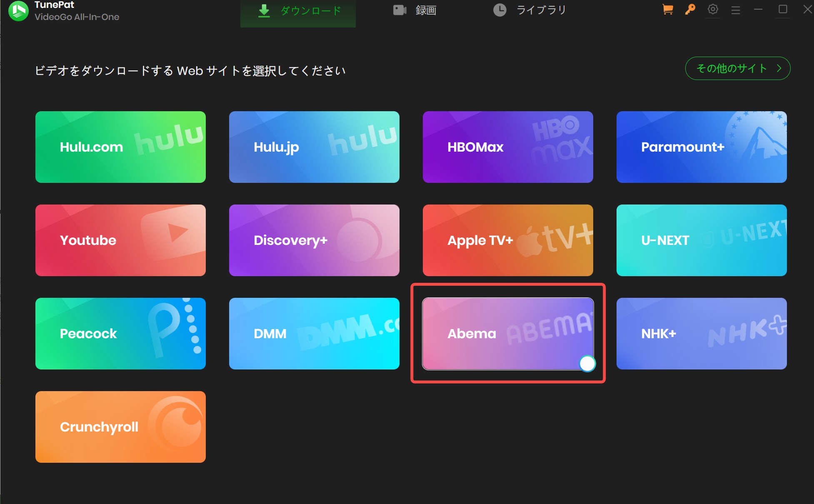The width and height of the screenshot is (814, 504).
Task: Open the shopping cart icon
Action: [x=668, y=10]
